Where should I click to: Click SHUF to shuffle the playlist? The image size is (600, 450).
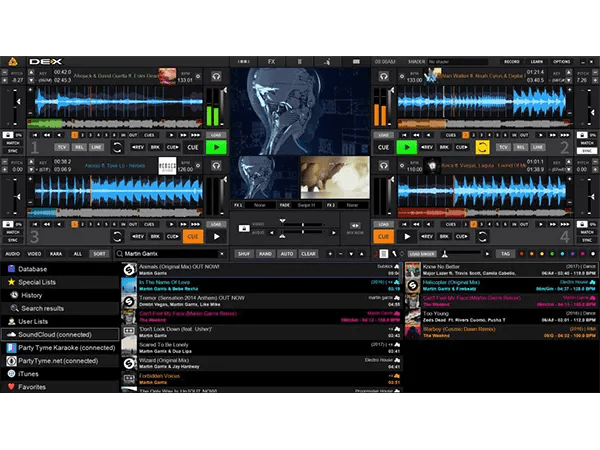[244, 254]
